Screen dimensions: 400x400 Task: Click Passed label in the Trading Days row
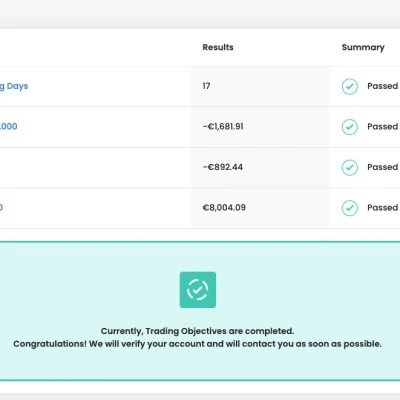pos(383,86)
